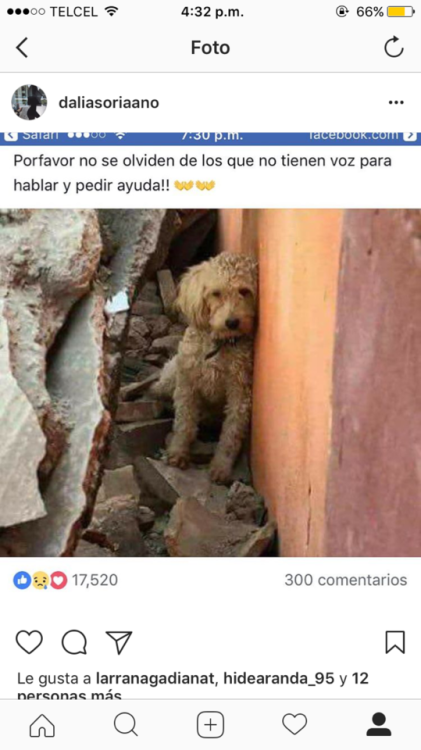
Task: Open comments with the speech bubble icon
Action: tap(74, 642)
